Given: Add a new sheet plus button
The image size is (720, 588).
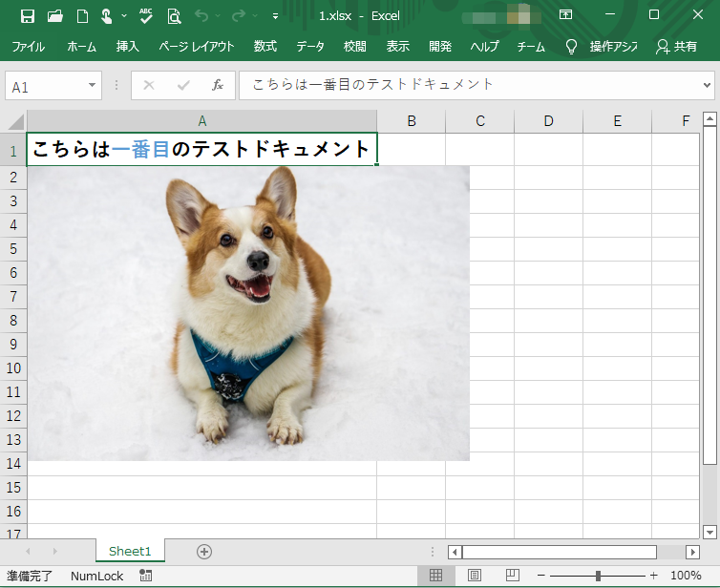Looking at the screenshot, I should [x=204, y=552].
